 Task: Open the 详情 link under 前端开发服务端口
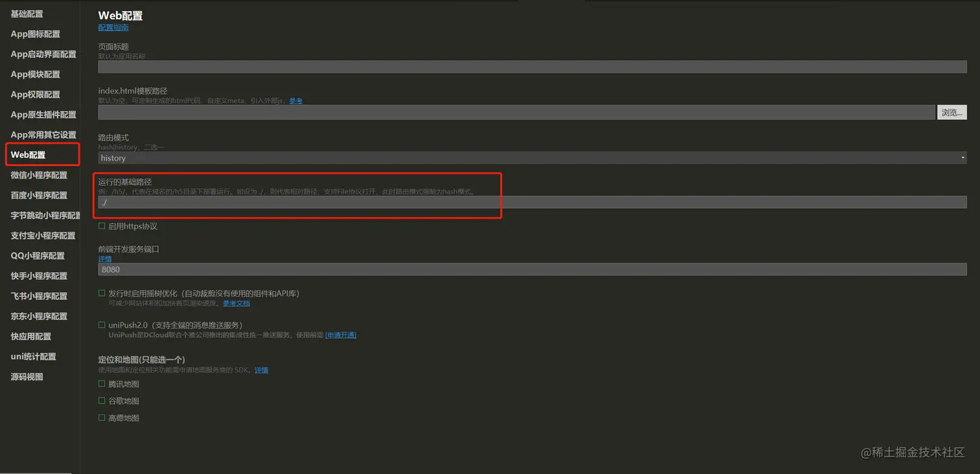104,258
